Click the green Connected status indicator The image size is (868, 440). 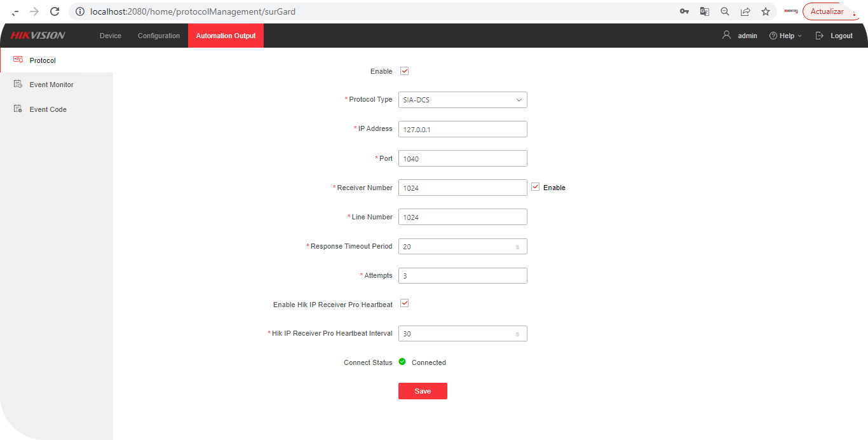click(402, 361)
